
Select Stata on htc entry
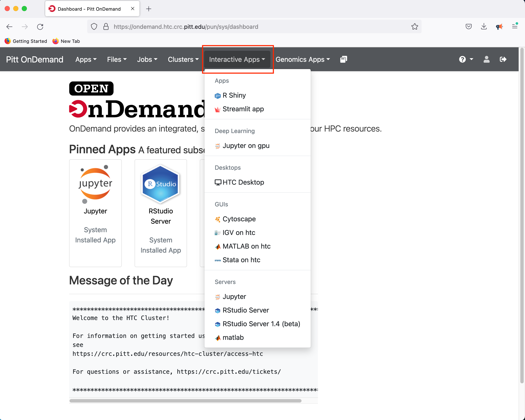257,260
